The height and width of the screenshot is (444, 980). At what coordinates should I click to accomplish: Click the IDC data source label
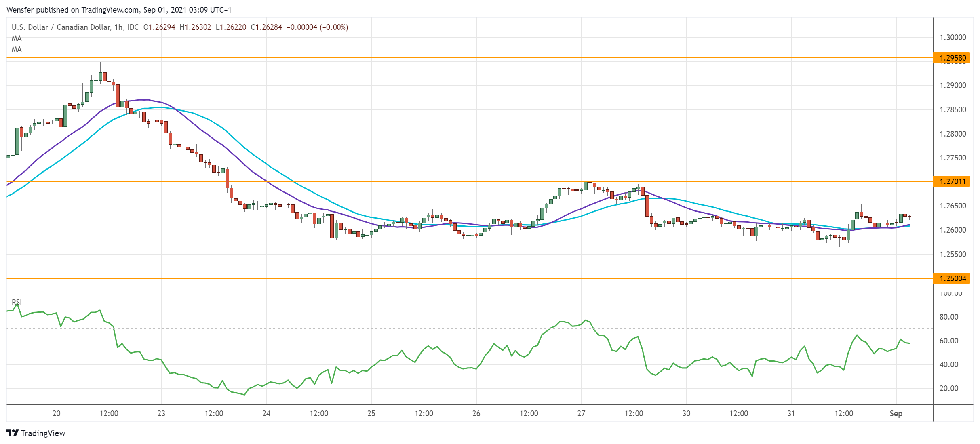click(x=133, y=27)
